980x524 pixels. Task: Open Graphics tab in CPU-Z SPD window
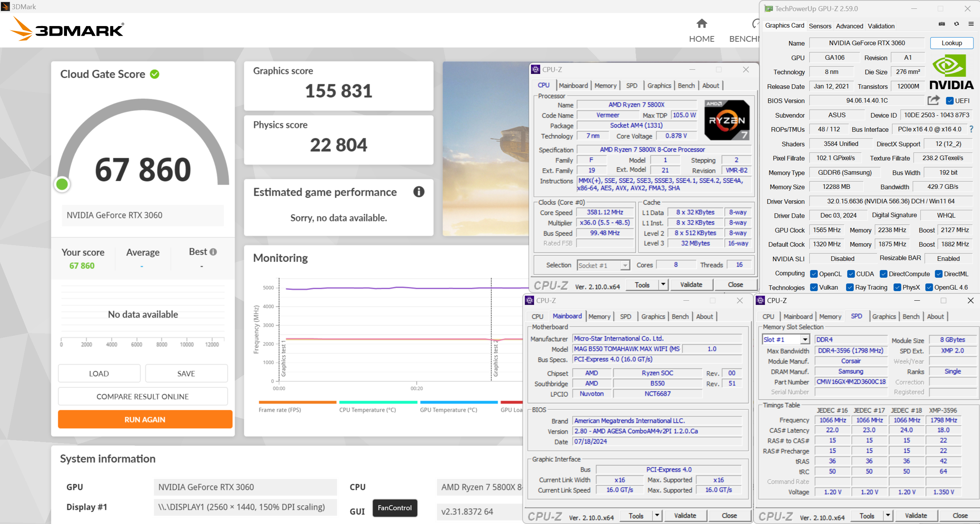coord(884,316)
